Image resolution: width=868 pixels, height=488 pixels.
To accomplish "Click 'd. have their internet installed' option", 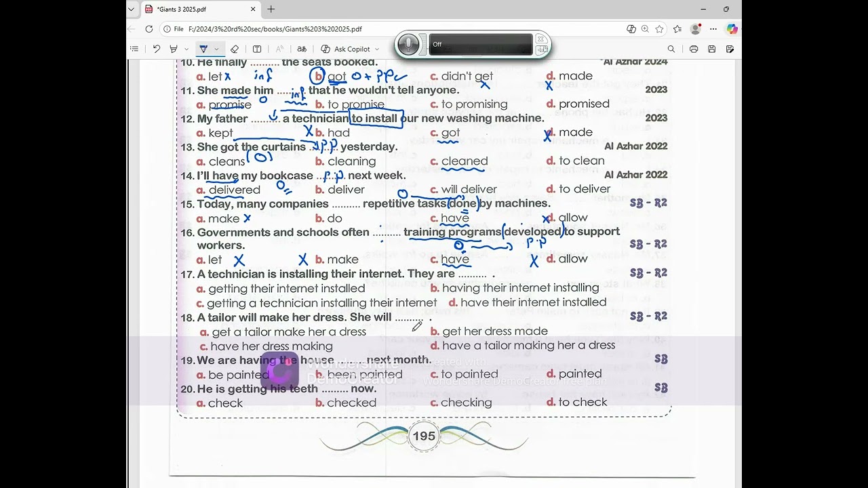I will [x=528, y=302].
